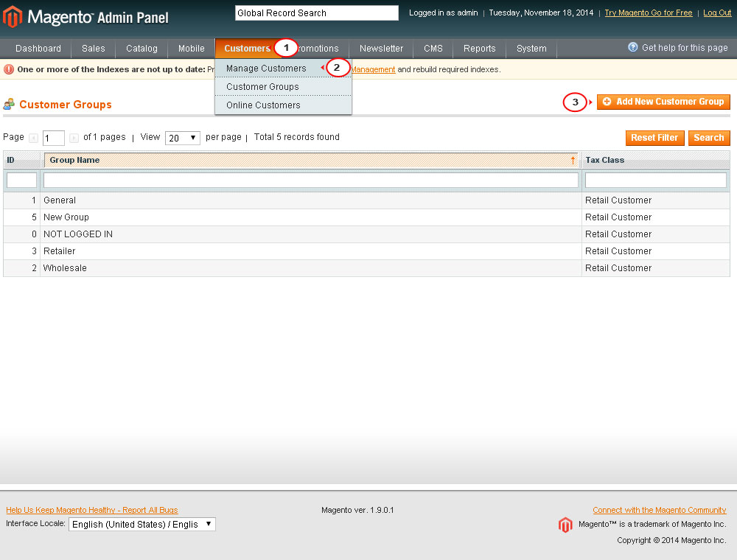Open Get help for this page
Image resolution: width=737 pixels, height=560 pixels.
pos(685,47)
